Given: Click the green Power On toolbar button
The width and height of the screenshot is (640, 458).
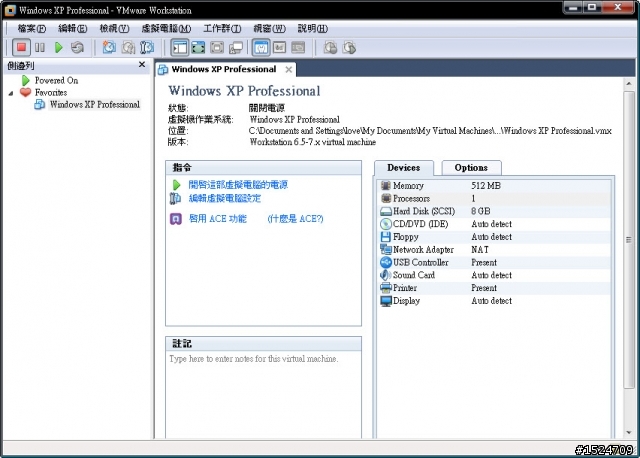Looking at the screenshot, I should 58,48.
